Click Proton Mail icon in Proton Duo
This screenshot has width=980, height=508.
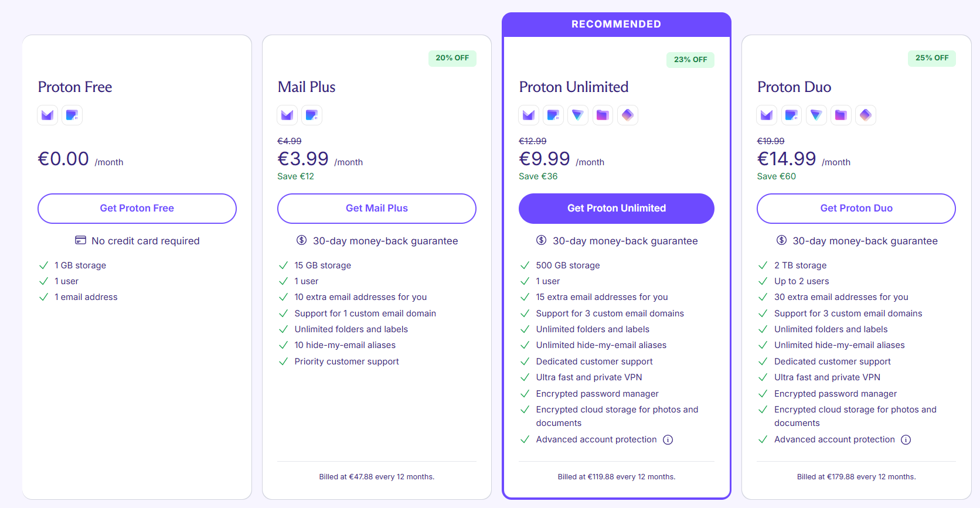tap(767, 115)
